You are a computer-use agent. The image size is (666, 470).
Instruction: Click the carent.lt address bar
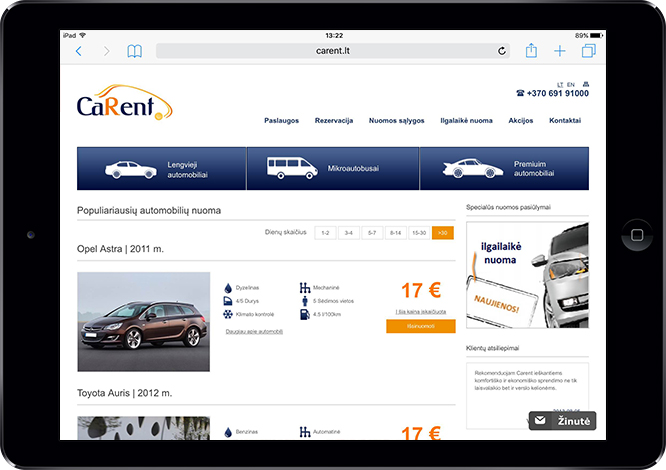tap(333, 51)
